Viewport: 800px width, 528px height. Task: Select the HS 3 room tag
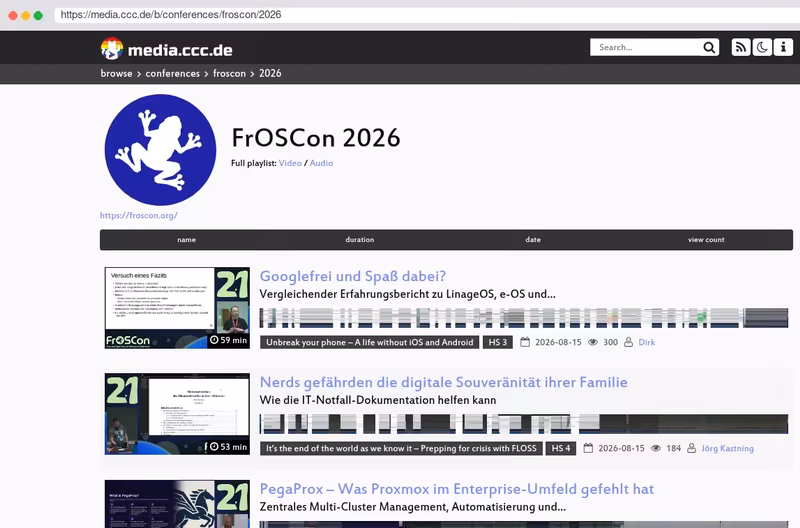pos(497,342)
